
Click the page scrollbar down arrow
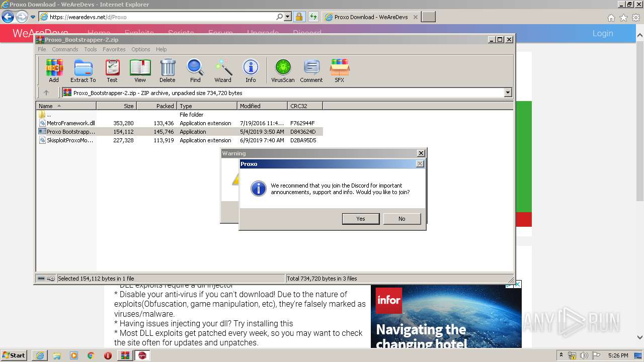click(639, 337)
